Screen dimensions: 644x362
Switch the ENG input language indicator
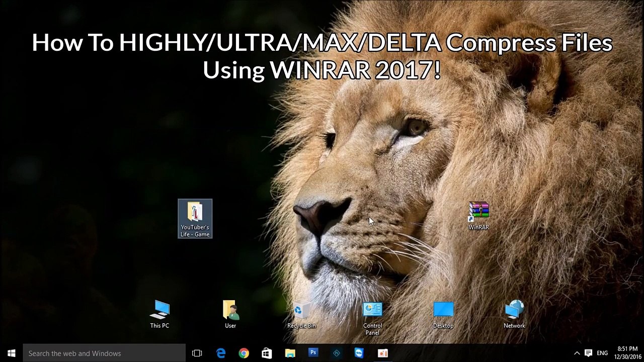[x=602, y=353]
